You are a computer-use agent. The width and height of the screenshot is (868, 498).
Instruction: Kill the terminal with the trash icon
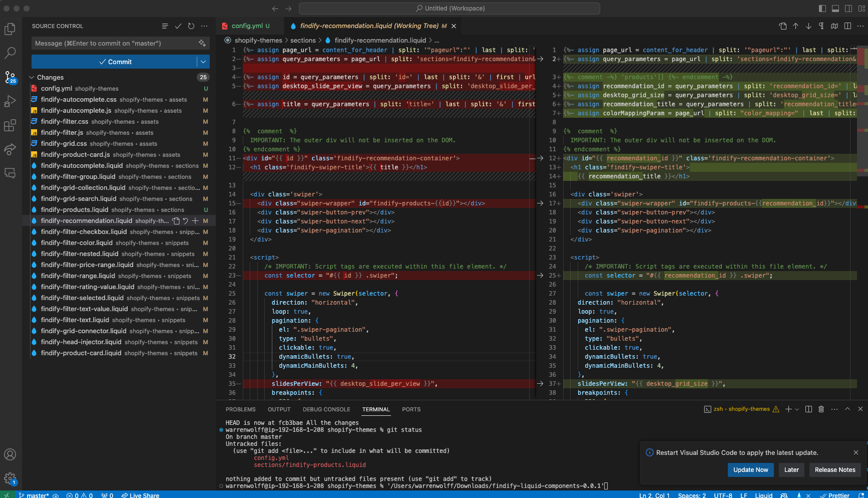(x=821, y=409)
